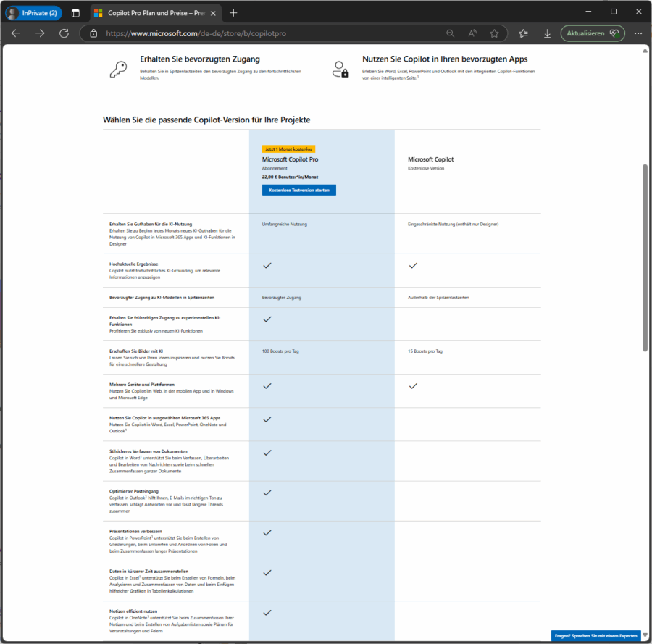Screen dimensions: 652x644
Task: Open the Downloads icon in toolbar
Action: pyautogui.click(x=548, y=33)
